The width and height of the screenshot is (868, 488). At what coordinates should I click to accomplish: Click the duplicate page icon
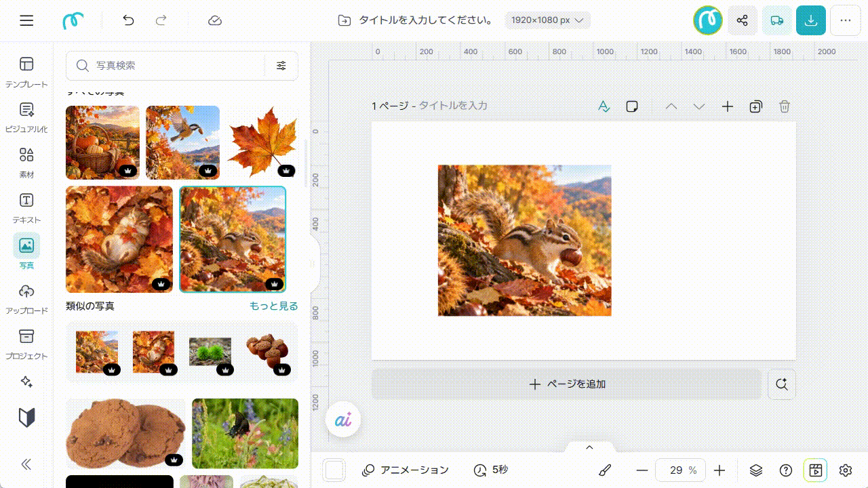pos(756,106)
